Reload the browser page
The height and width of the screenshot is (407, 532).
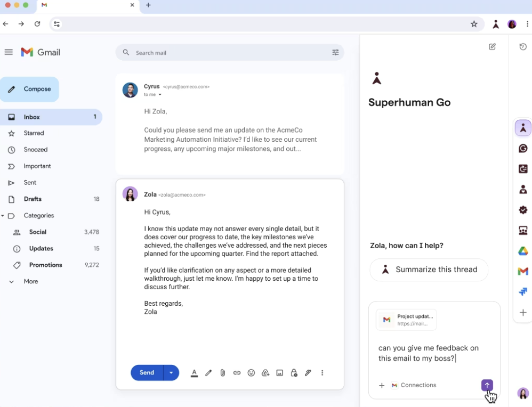click(x=37, y=24)
